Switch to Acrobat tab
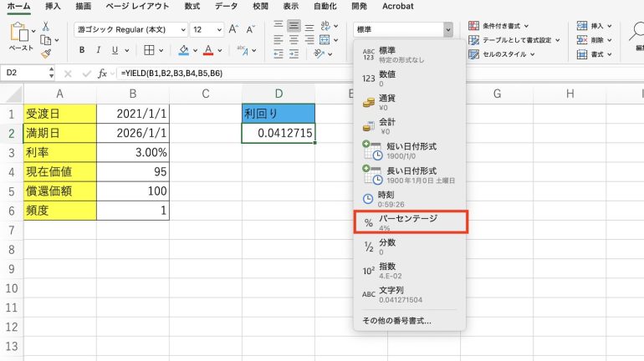 [x=398, y=6]
